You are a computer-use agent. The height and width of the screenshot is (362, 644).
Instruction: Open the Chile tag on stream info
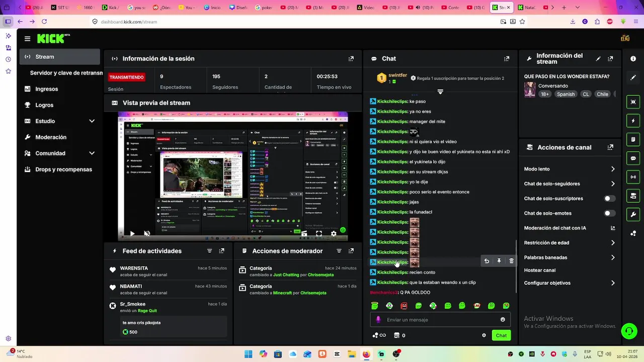[x=602, y=94]
